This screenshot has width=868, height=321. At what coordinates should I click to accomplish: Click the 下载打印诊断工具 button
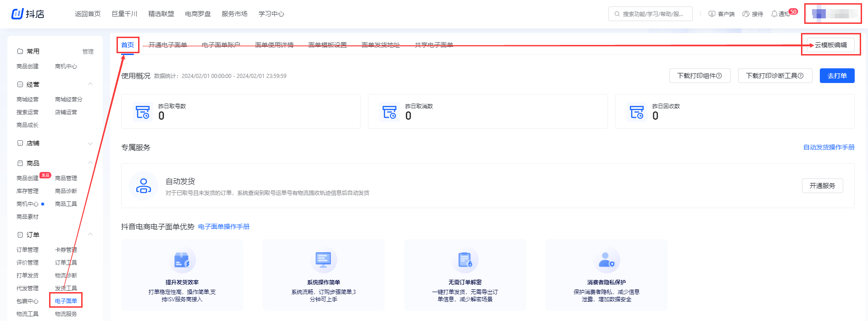(775, 76)
